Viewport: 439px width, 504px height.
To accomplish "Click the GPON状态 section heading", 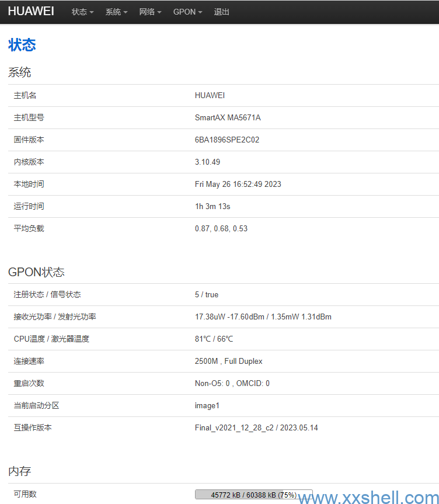I will point(36,272).
